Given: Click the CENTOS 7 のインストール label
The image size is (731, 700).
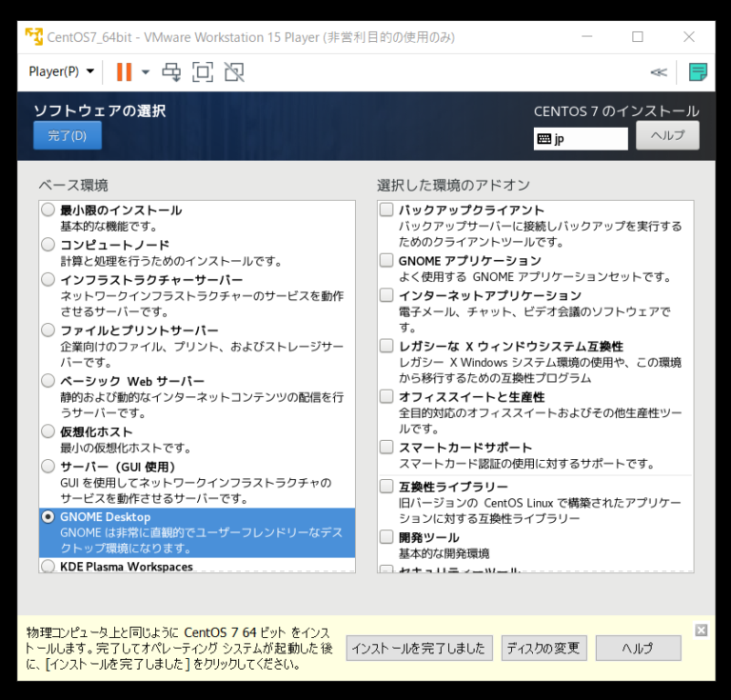Looking at the screenshot, I should [617, 111].
